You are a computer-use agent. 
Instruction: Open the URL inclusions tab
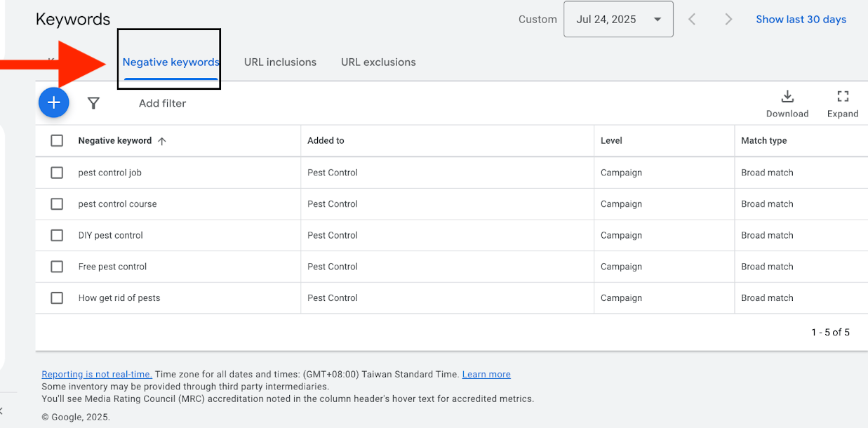[280, 62]
